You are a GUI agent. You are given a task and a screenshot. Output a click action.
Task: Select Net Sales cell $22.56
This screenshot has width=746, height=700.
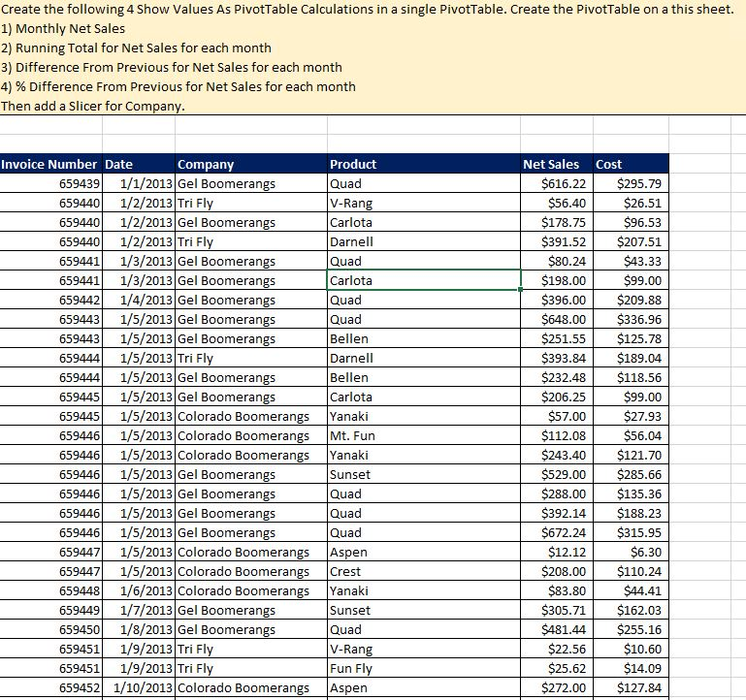557,650
